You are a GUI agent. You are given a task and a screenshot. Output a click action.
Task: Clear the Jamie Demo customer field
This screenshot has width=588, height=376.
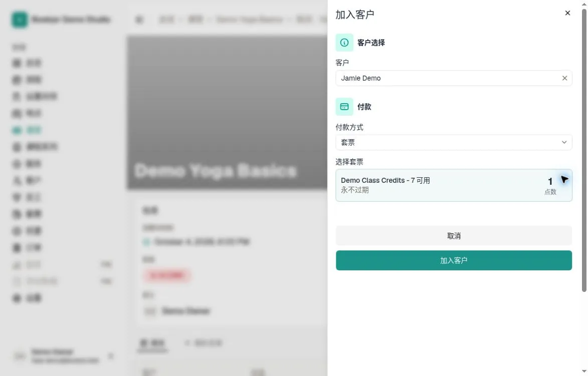pyautogui.click(x=564, y=78)
